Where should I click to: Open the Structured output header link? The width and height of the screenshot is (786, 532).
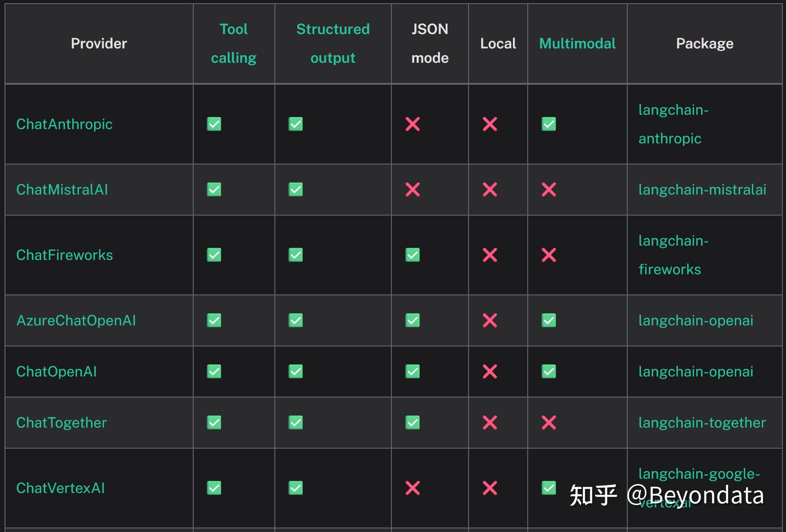333,43
